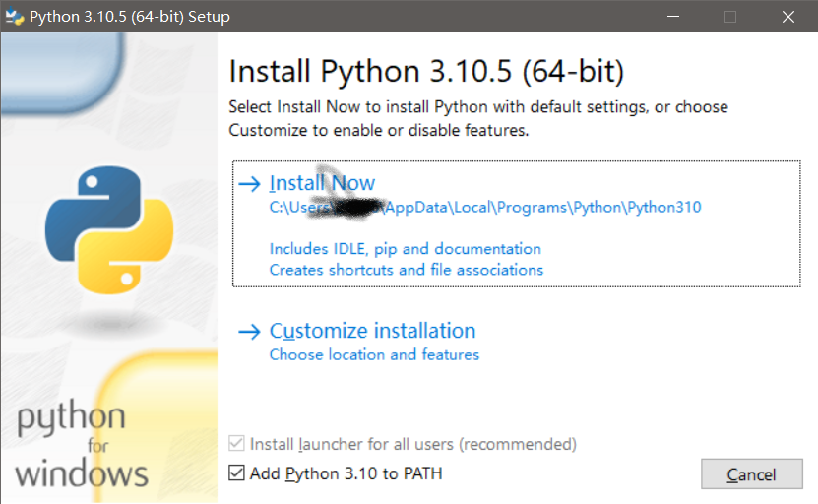Open Customize installation option
The width and height of the screenshot is (818, 504).
(372, 331)
